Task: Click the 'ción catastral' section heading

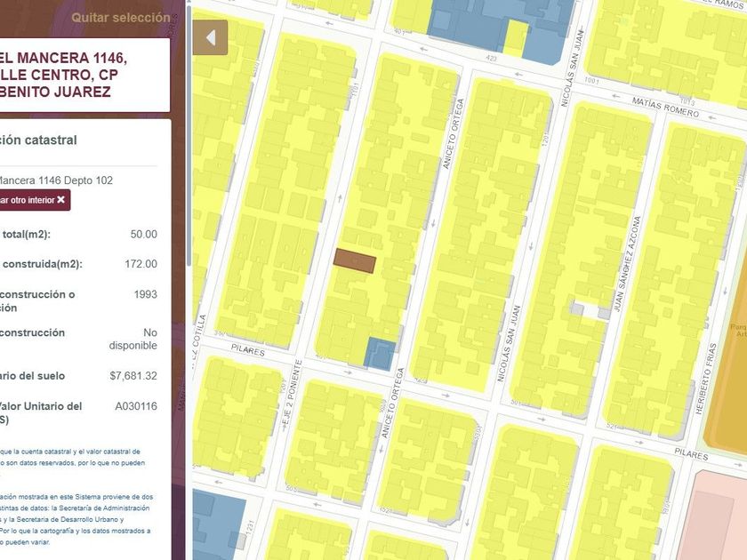Action: 38,140
